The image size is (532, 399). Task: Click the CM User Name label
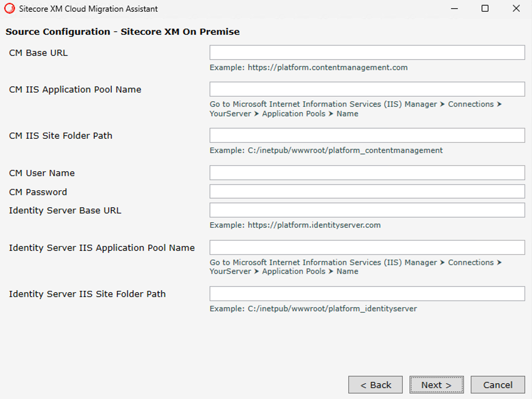[x=42, y=173]
